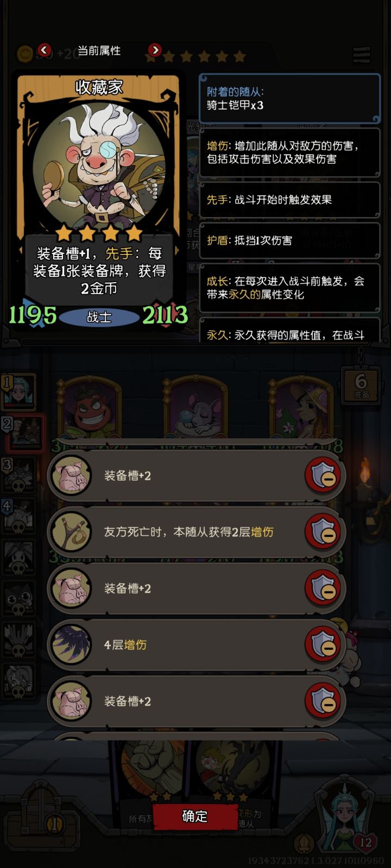391x868 pixels.
Task: Remove 4层增伤 wings equipment via shield icon
Action: [325, 645]
